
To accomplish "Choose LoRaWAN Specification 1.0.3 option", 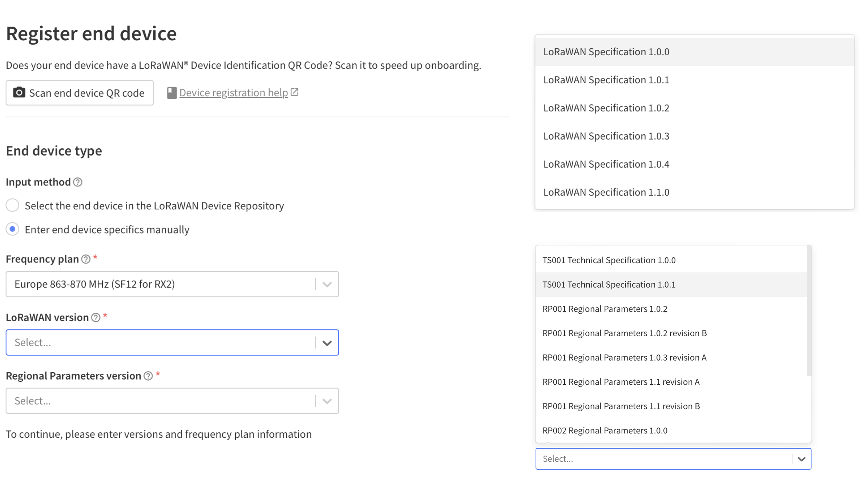I will point(606,136).
